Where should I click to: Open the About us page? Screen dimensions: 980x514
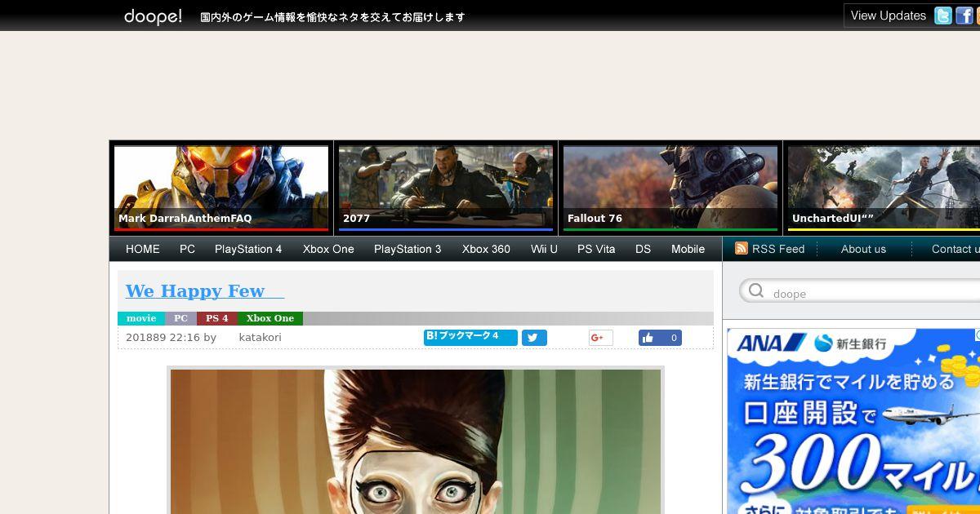click(x=863, y=249)
